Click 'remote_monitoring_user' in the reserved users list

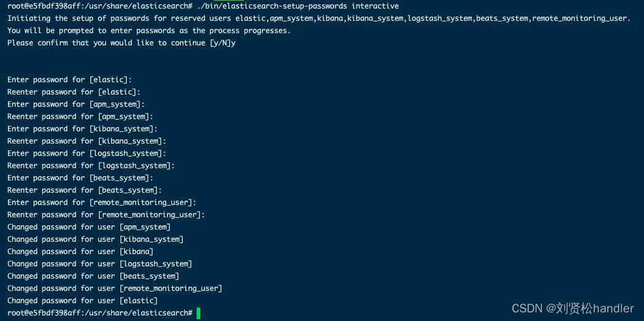(x=579, y=18)
